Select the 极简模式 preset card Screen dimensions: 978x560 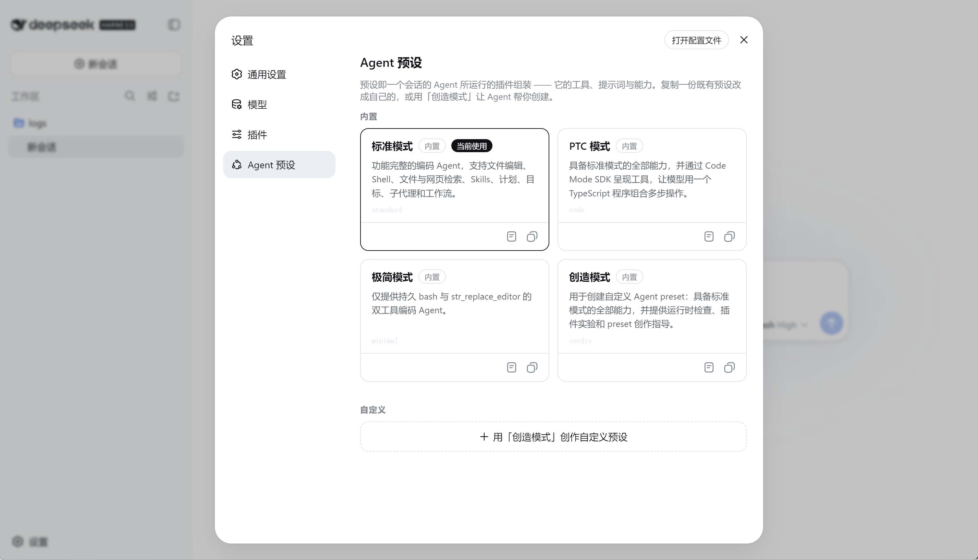pos(454,320)
